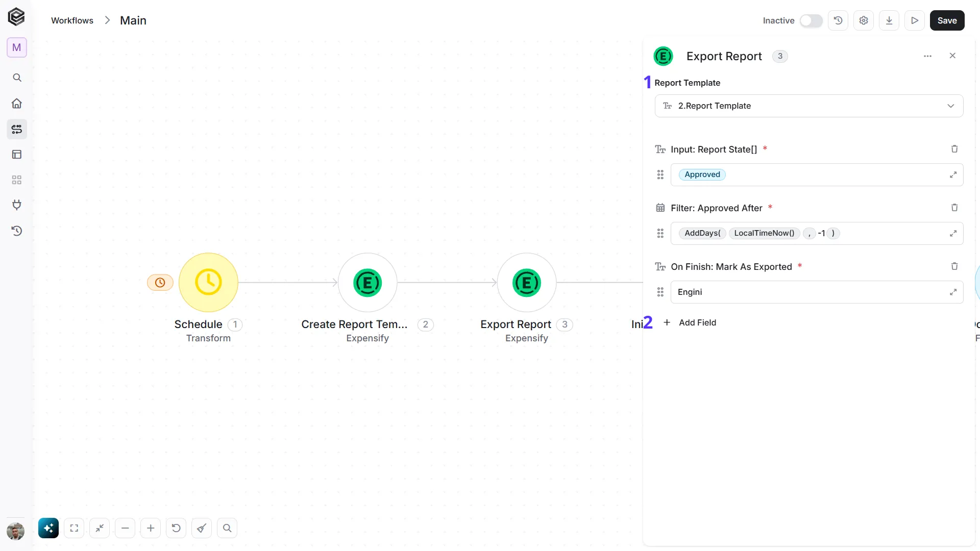The image size is (980, 551).
Task: Close the Export Report panel
Action: 952,56
